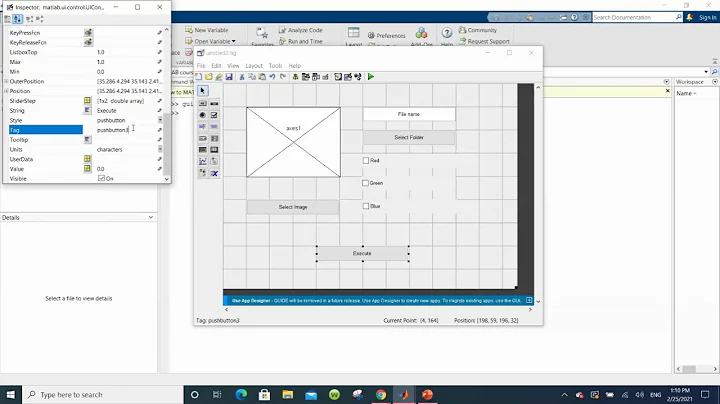Click Preferences in MATLAB ribbon
The width and height of the screenshot is (720, 404).
[x=386, y=35]
